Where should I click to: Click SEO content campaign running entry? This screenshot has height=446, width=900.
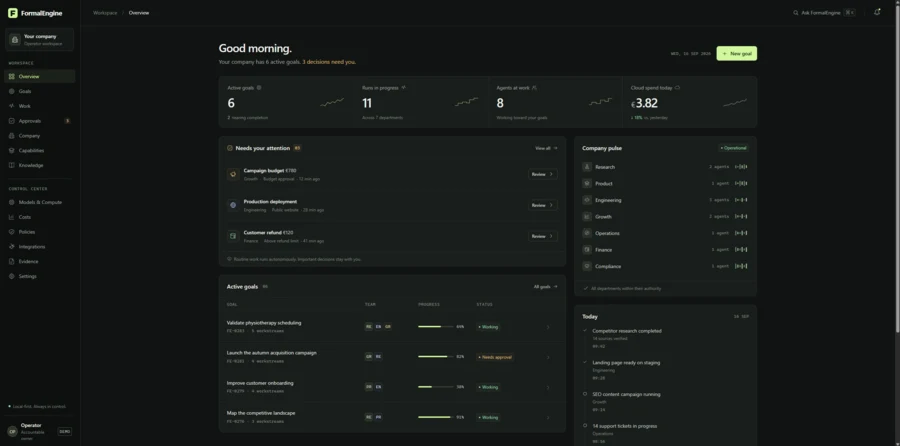coord(626,394)
